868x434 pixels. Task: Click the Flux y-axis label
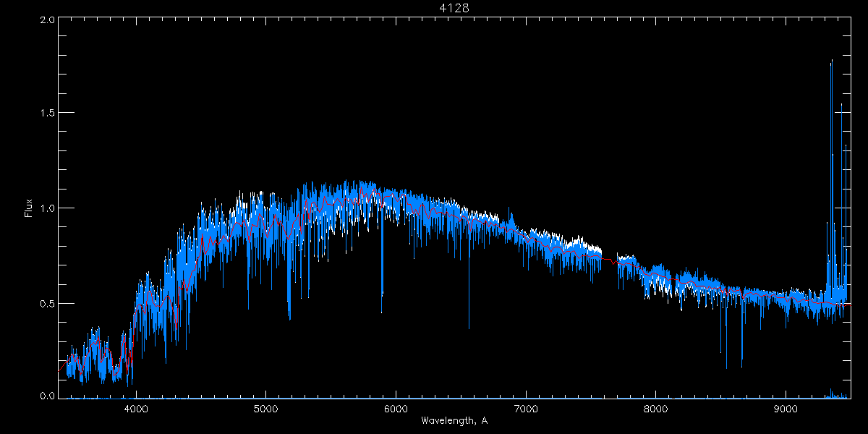29,208
